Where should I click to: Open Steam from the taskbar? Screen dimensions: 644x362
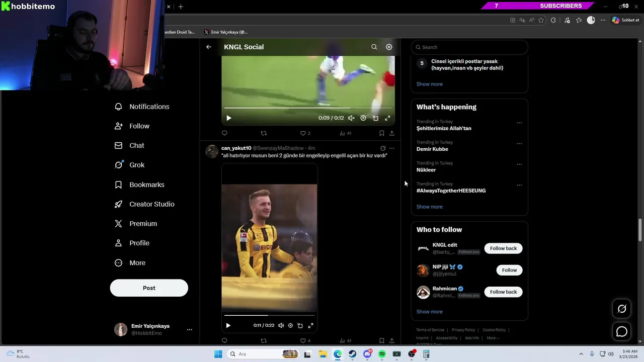click(352, 354)
